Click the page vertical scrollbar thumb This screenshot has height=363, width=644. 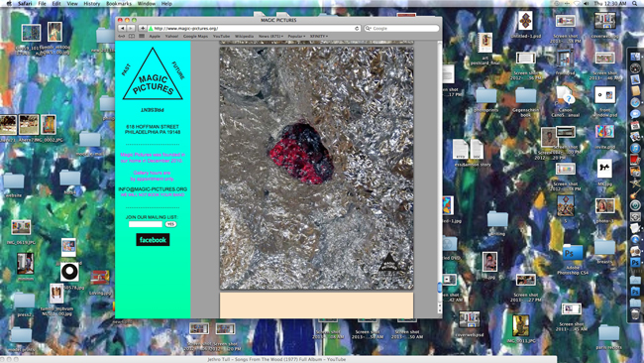point(440,287)
